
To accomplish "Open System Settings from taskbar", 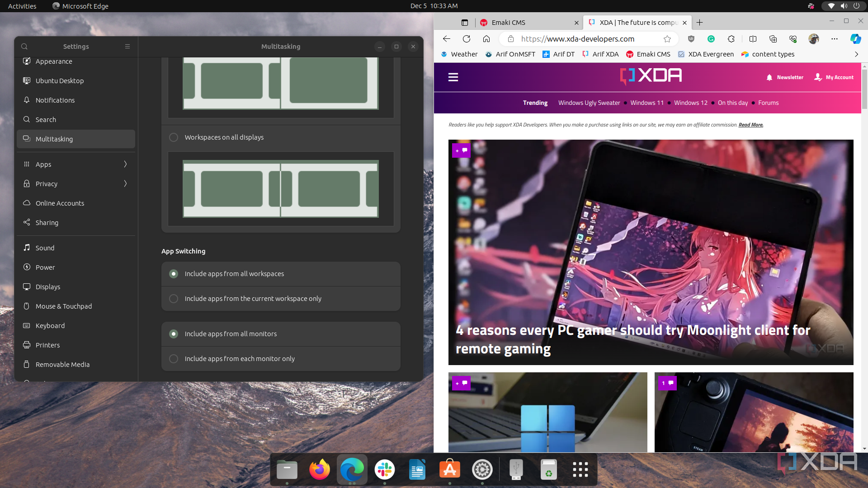I will point(482,469).
